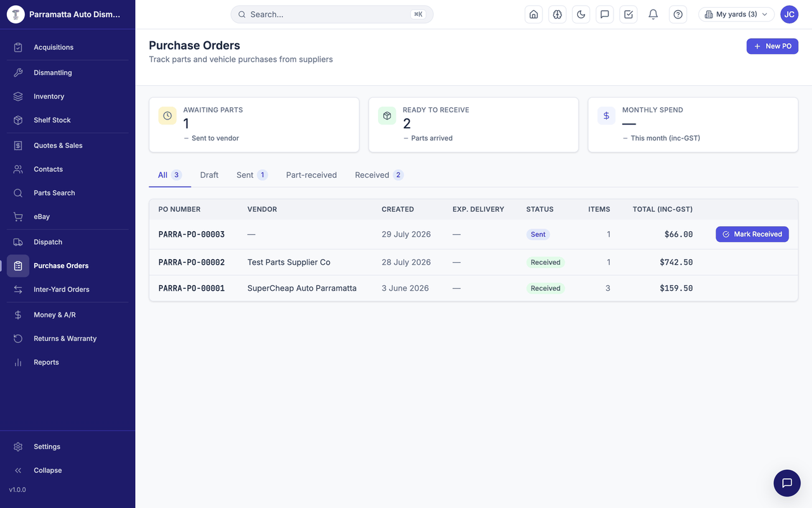This screenshot has height=508, width=812.
Task: Click the eBay cart icon
Action: coord(18,217)
